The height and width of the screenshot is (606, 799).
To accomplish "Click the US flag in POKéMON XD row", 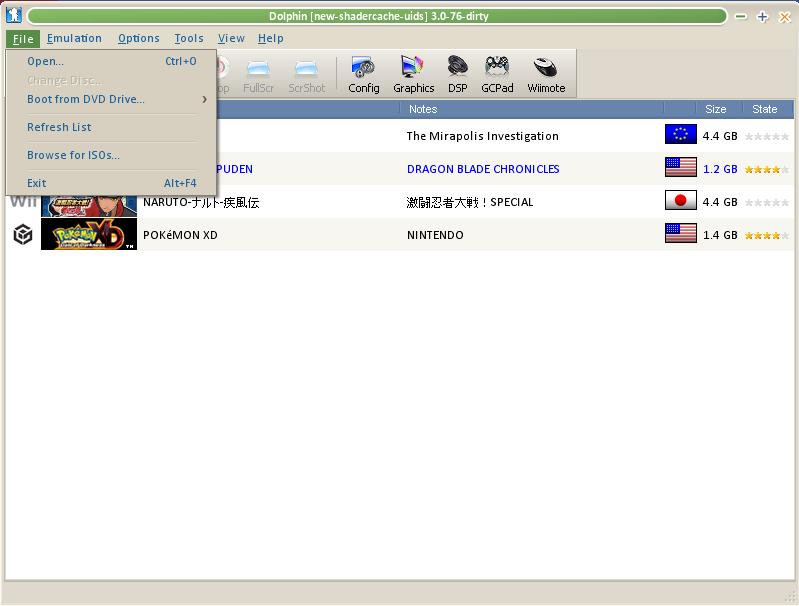I will pyautogui.click(x=680, y=233).
